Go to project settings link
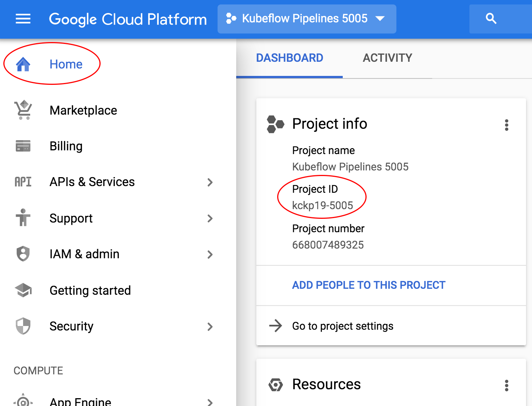532x406 pixels. [x=342, y=326]
